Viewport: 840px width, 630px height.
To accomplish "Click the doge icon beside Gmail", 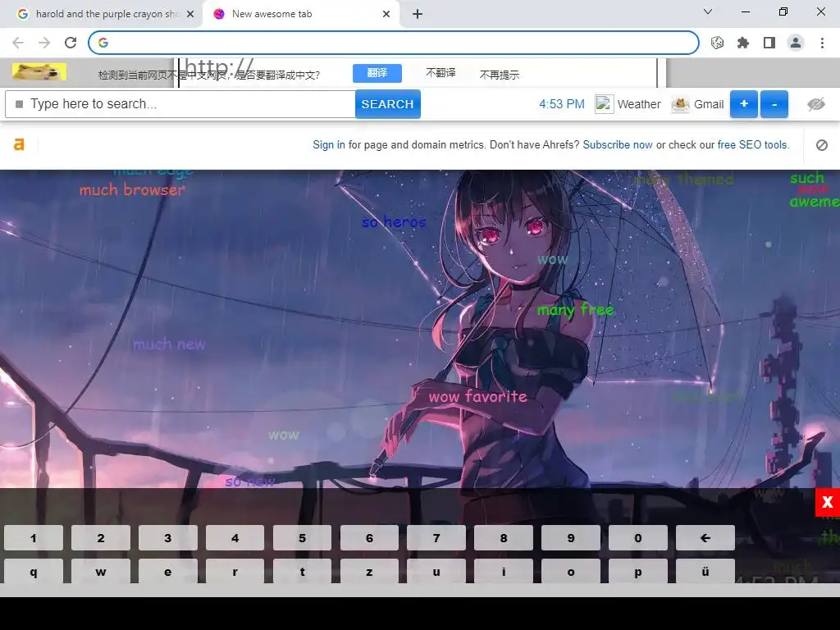I will point(680,104).
